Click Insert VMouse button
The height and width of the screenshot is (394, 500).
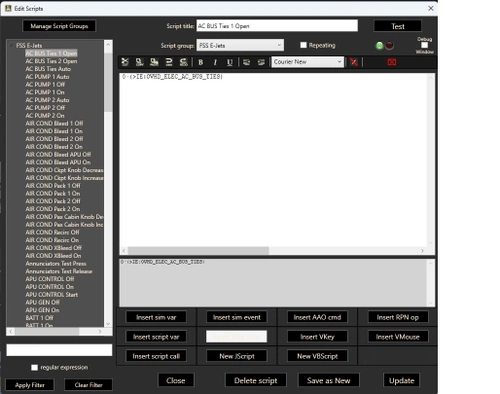(398, 337)
